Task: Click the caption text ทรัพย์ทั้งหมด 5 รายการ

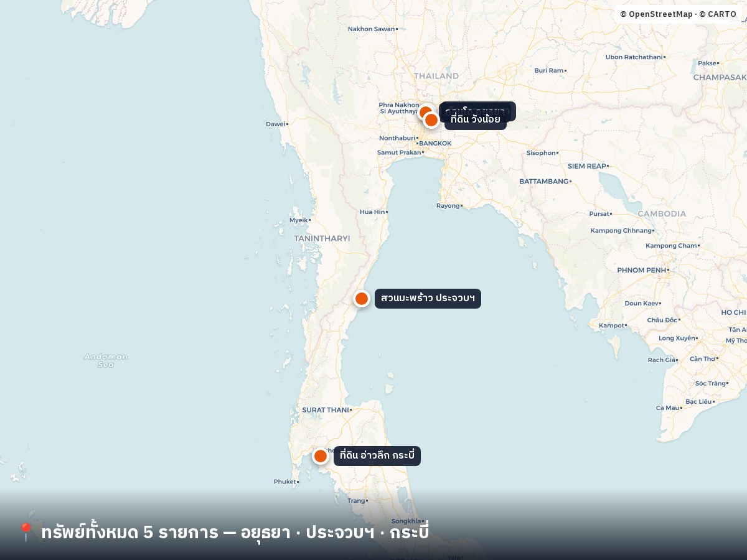Action: [x=129, y=533]
